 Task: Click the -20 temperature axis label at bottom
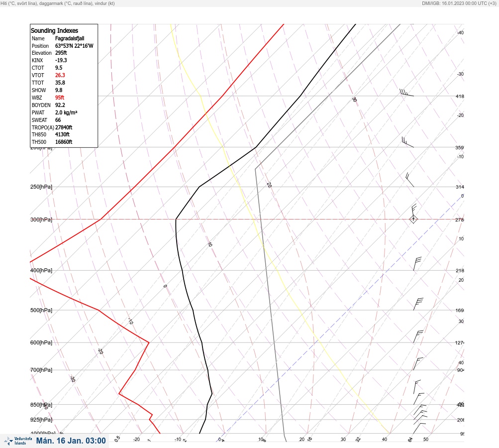[136, 440]
